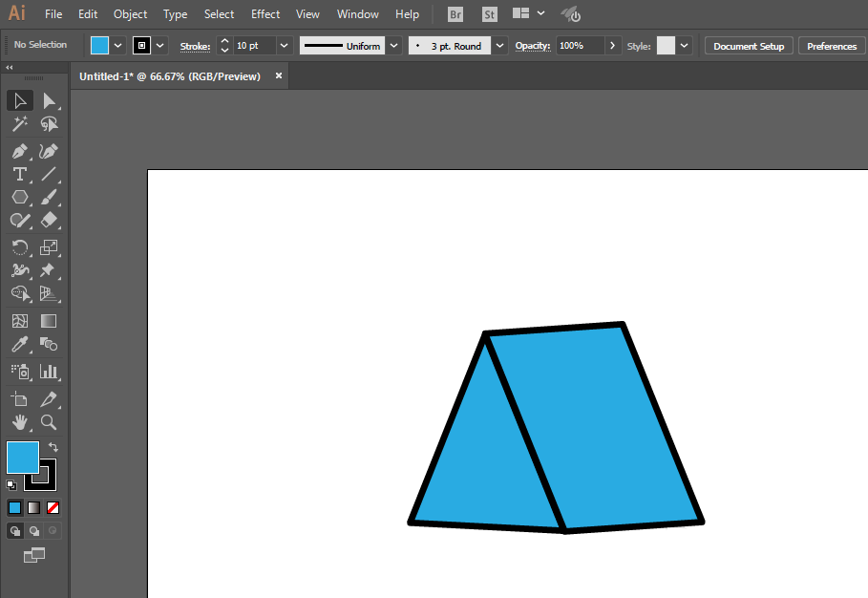Open the Effect menu
Image resolution: width=868 pixels, height=598 pixels.
point(265,14)
